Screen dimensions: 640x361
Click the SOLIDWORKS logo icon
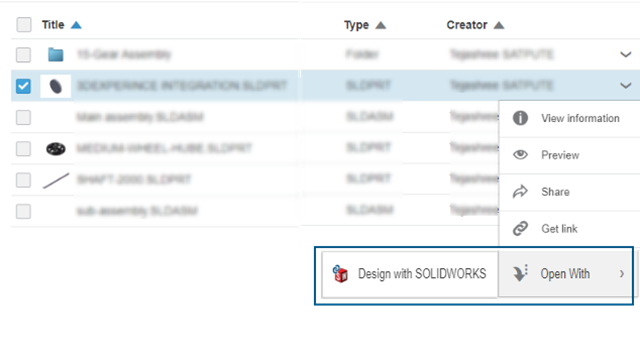tap(340, 274)
